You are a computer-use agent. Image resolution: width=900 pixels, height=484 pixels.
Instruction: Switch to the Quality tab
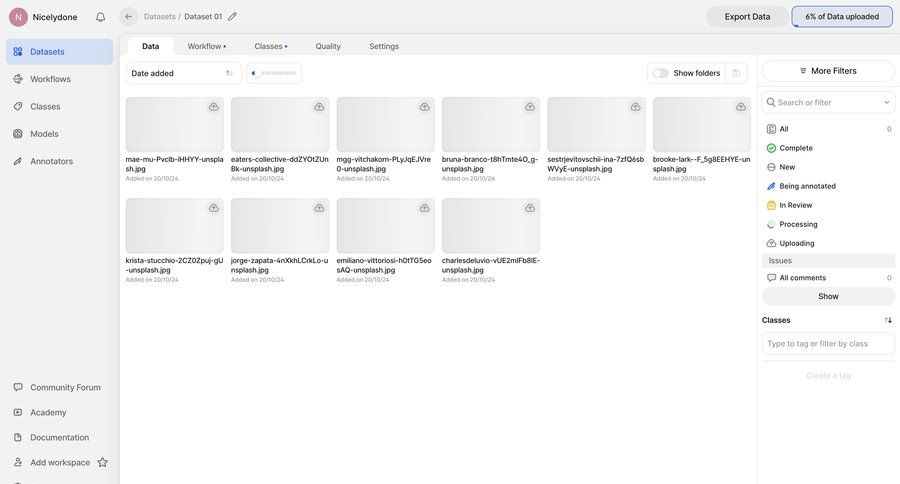tap(328, 47)
